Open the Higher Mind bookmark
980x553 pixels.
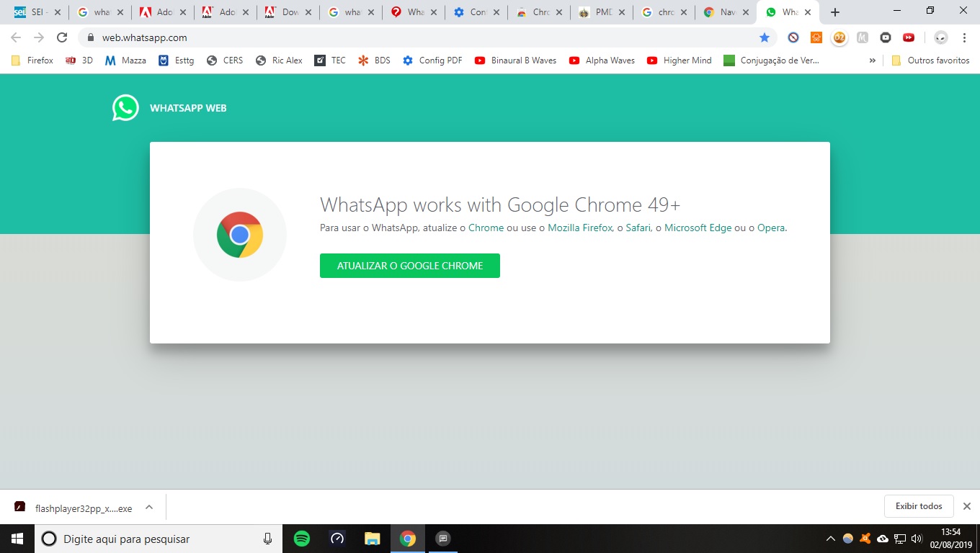[680, 60]
